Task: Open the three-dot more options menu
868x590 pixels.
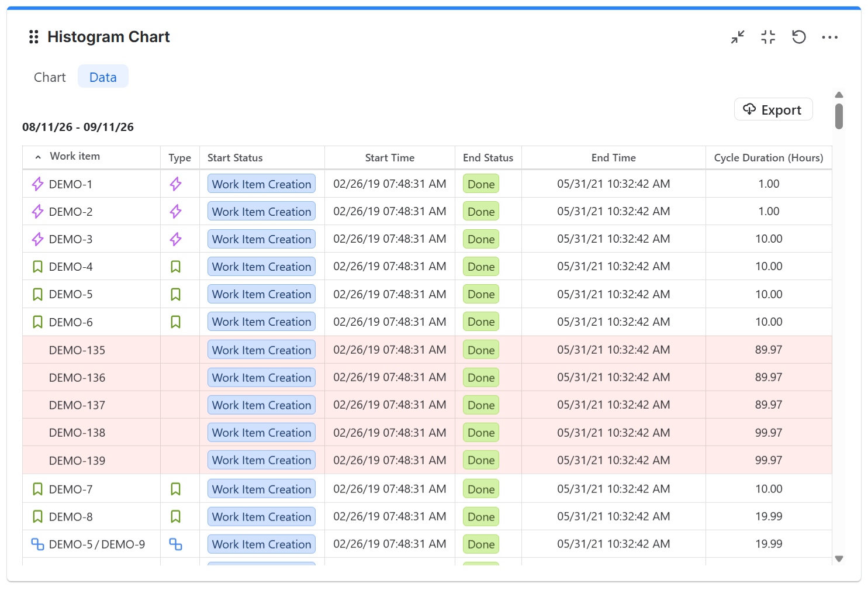Action: click(x=829, y=37)
